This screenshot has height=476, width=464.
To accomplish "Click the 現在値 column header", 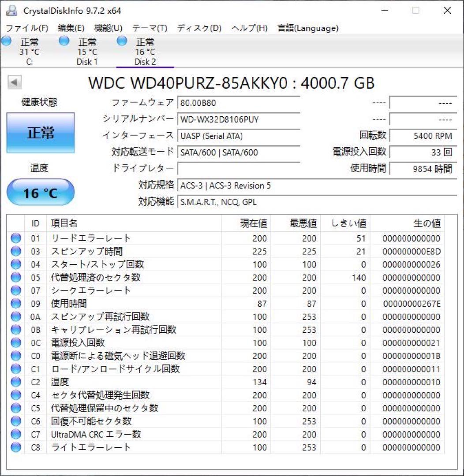I will (246, 223).
